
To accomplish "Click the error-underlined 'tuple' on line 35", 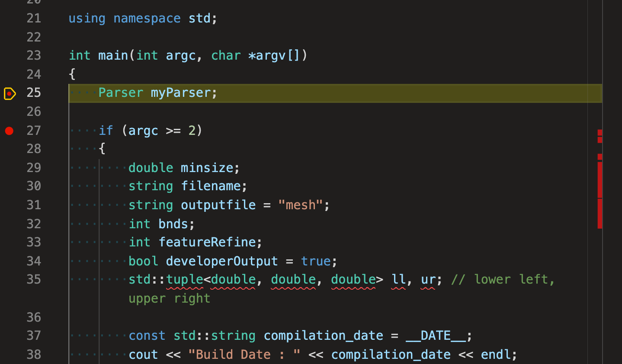I will coord(185,280).
